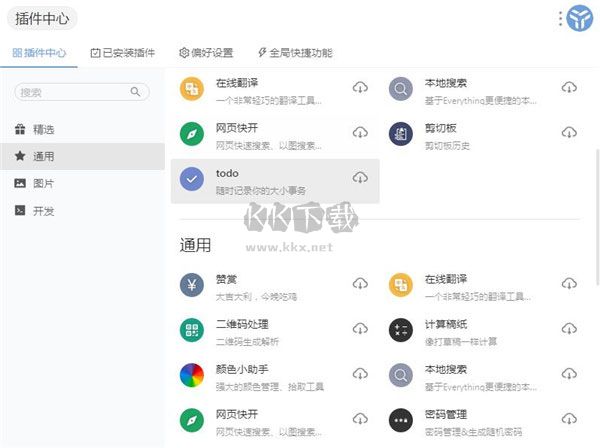Viewport: 600px width, 448px height.
Task: Open 在线翻译 icon under the 通用 heading
Action: 401,285
